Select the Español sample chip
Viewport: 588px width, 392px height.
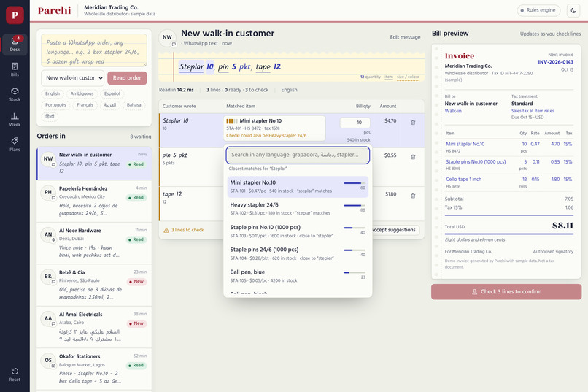point(112,93)
